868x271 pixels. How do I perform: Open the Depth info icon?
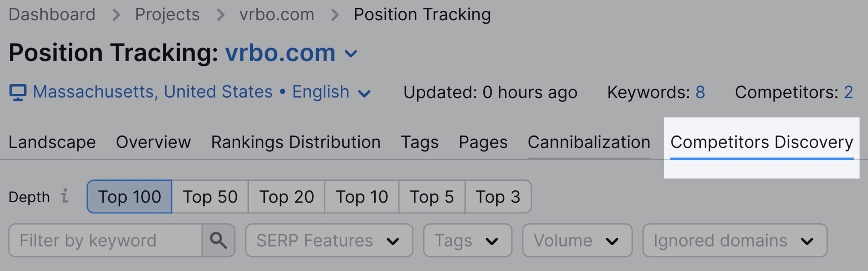[65, 196]
